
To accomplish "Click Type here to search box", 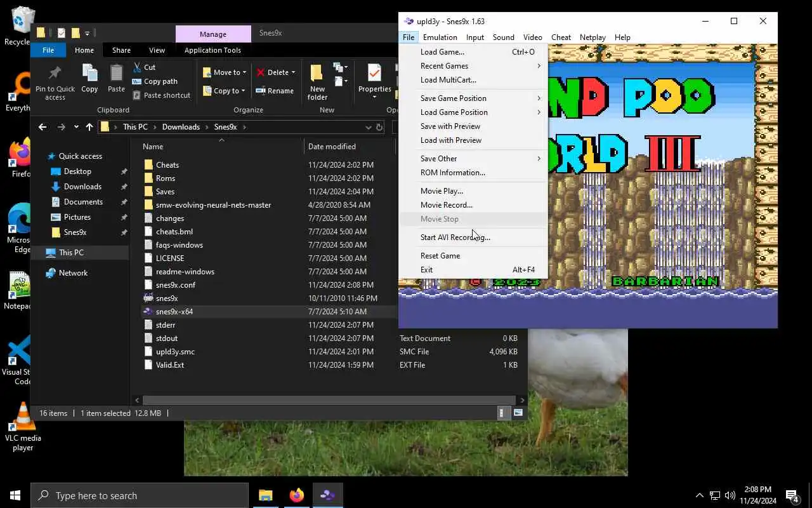I will 140,495.
